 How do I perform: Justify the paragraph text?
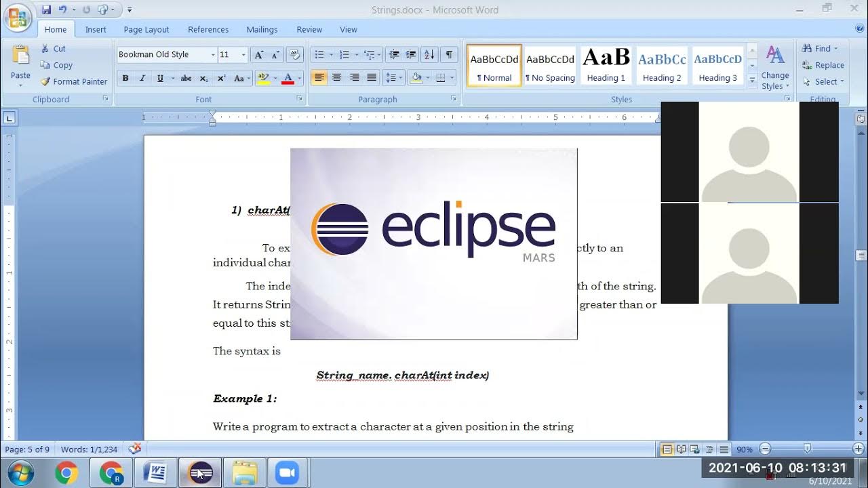point(371,78)
